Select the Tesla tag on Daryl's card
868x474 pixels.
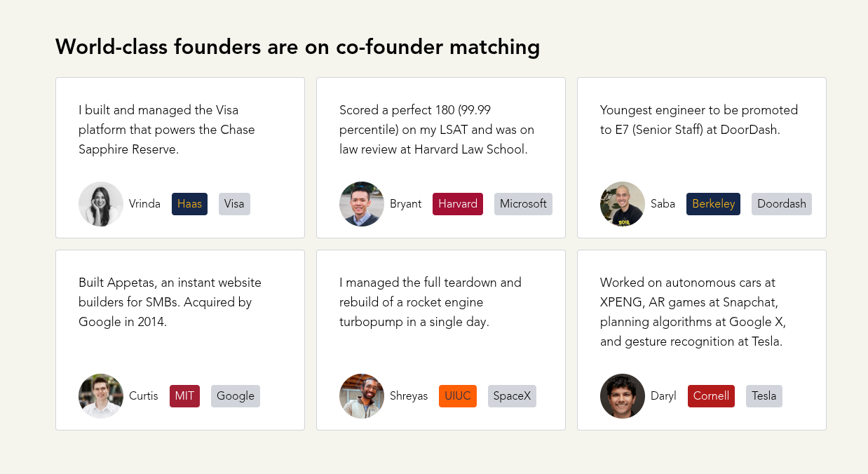tap(764, 395)
